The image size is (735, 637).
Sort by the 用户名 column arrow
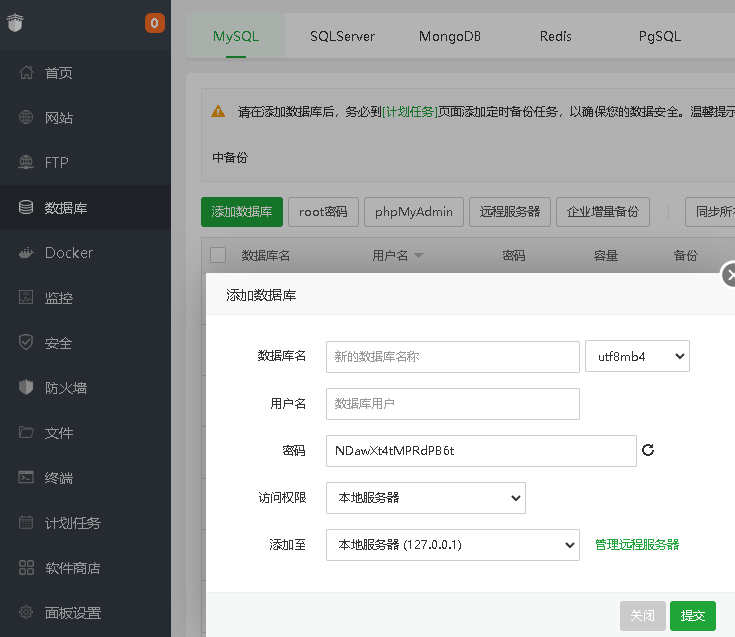point(419,255)
